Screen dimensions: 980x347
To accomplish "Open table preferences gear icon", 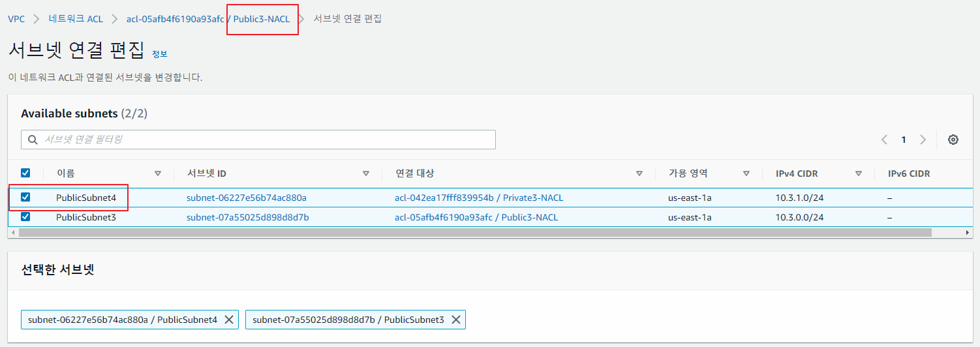I will click(x=953, y=140).
